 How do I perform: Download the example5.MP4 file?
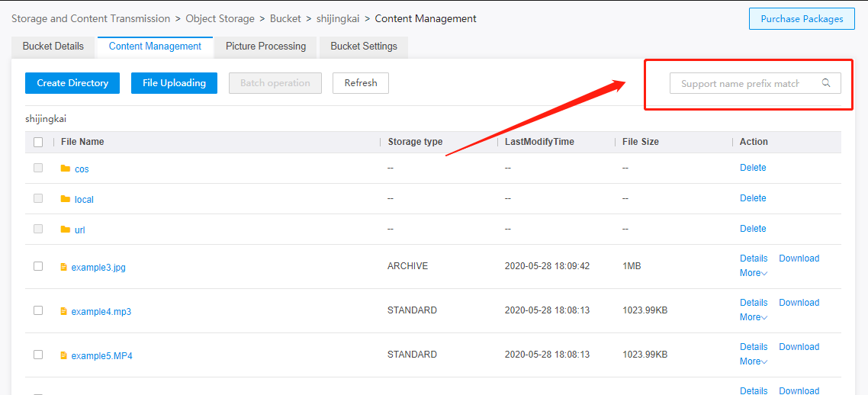click(x=799, y=347)
